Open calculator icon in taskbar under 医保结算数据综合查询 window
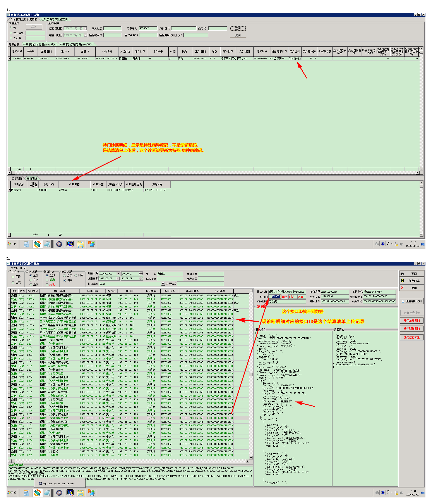Viewport: 432px width, 504px height. click(26, 244)
